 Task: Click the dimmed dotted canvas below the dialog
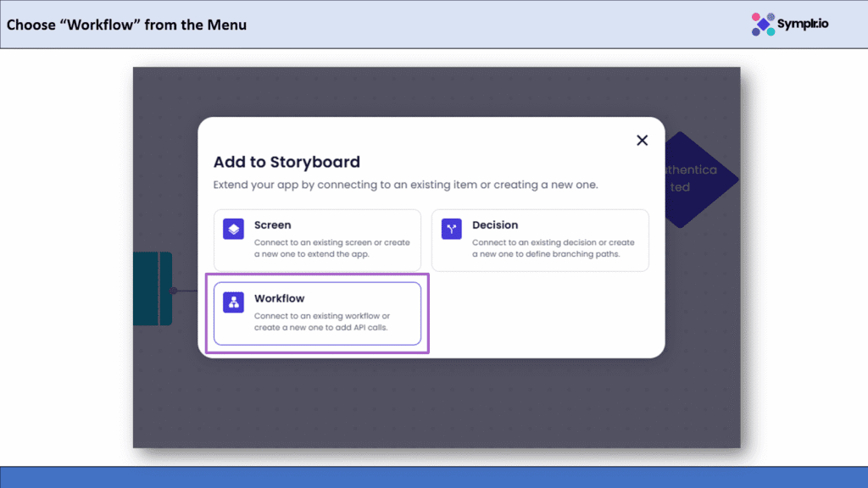434,407
